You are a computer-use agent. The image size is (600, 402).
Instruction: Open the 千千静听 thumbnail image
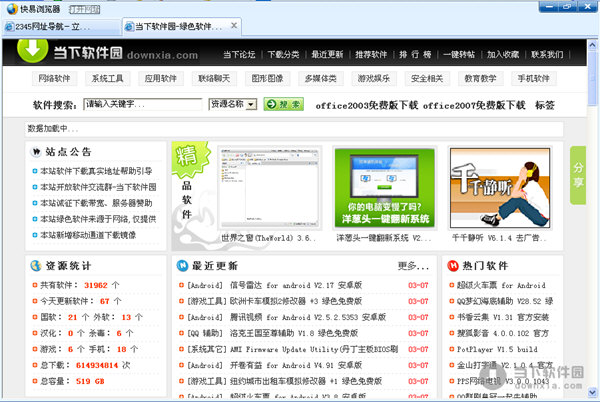501,188
